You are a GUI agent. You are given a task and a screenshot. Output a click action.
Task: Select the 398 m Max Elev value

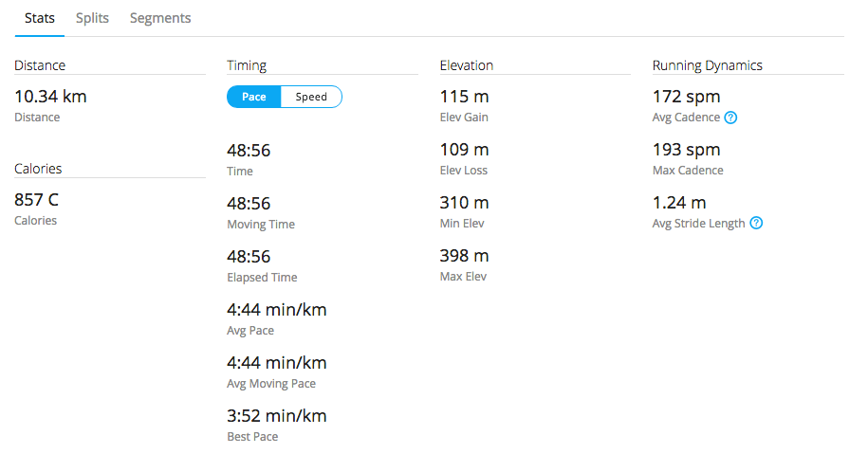click(465, 256)
